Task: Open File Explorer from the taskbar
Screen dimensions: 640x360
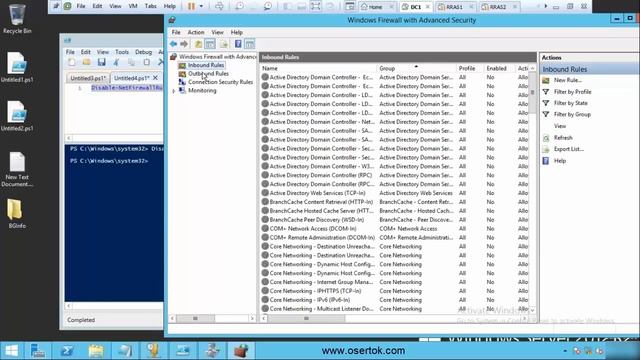Action: 96,351
